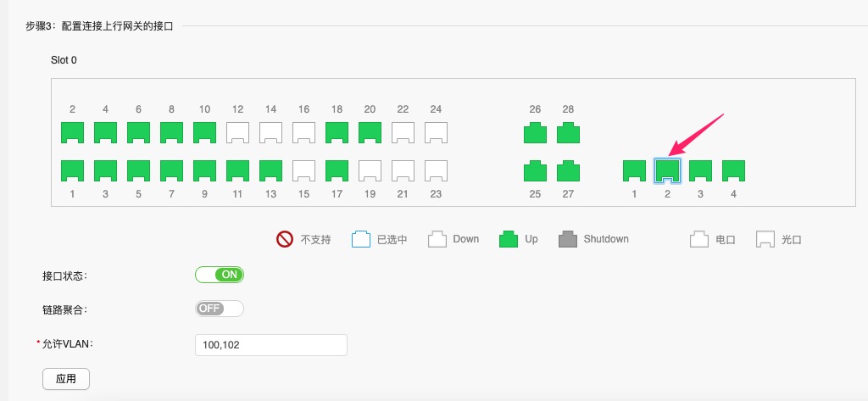Choose port 27 in the middle group
This screenshot has height=401, width=868.
click(x=568, y=170)
